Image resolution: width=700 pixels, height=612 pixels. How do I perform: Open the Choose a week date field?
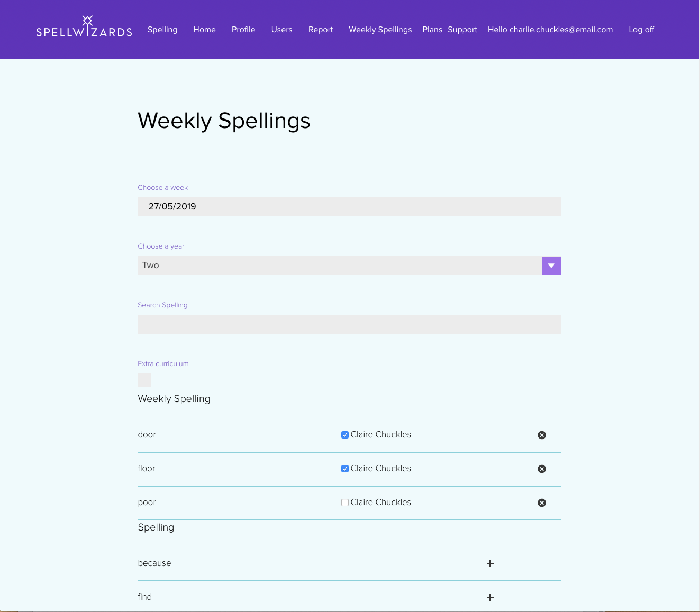349,207
